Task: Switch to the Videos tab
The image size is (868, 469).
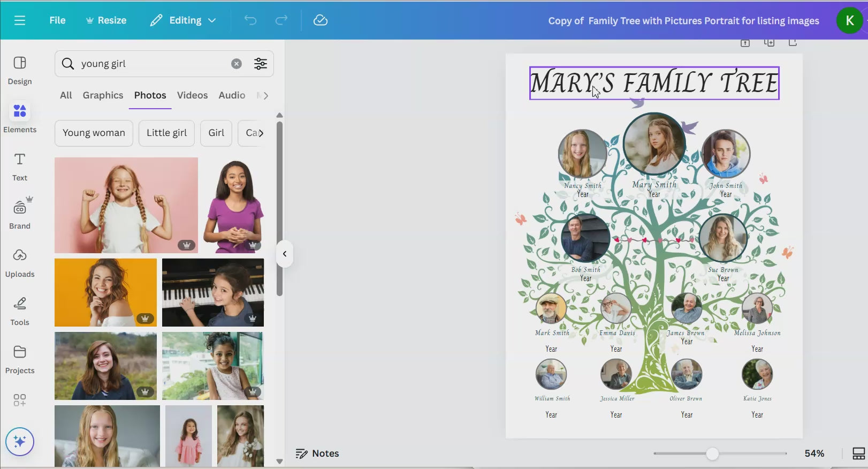Action: point(192,95)
